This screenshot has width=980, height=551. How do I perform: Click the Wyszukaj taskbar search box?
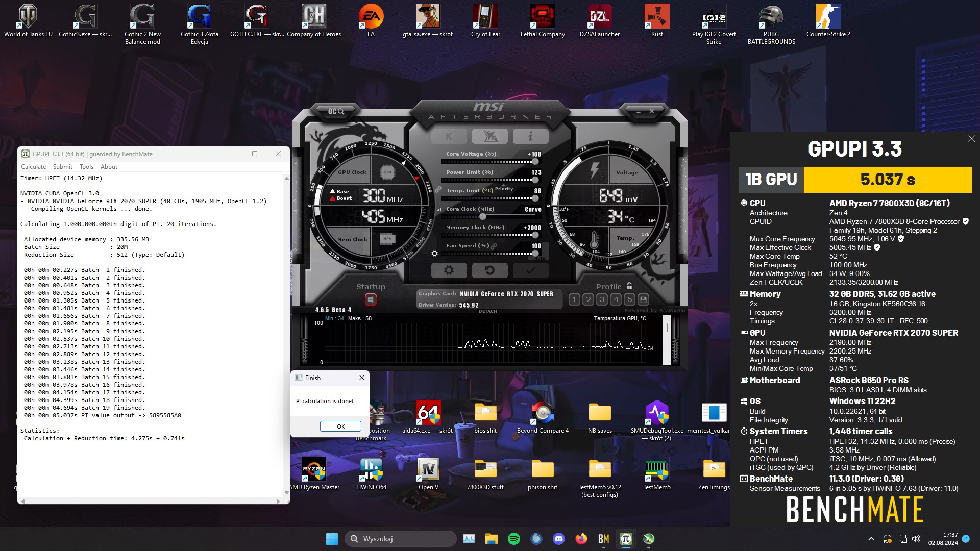(400, 539)
